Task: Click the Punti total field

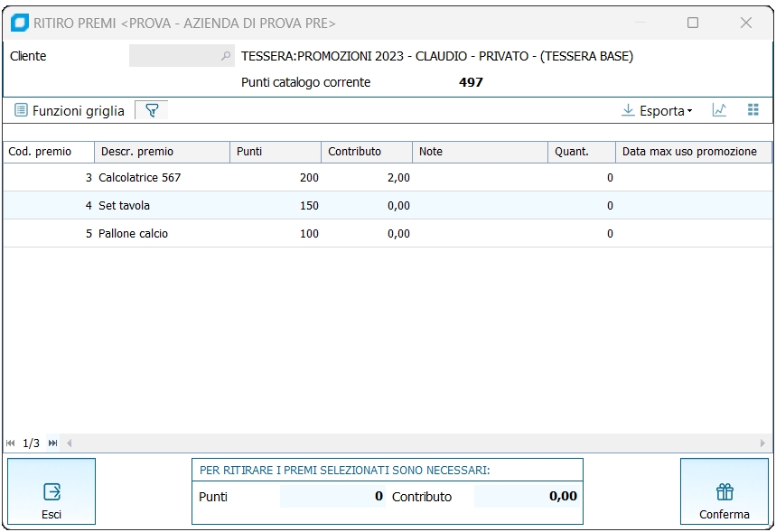Action: (332, 496)
